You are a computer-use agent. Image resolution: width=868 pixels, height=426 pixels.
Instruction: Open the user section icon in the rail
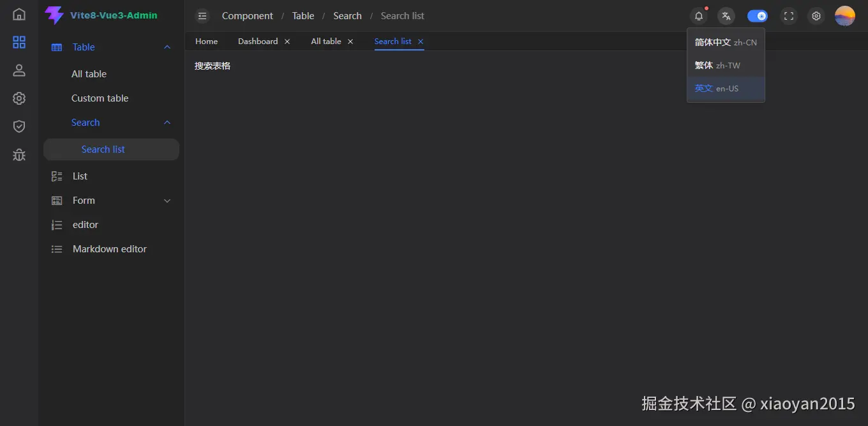[x=19, y=70]
